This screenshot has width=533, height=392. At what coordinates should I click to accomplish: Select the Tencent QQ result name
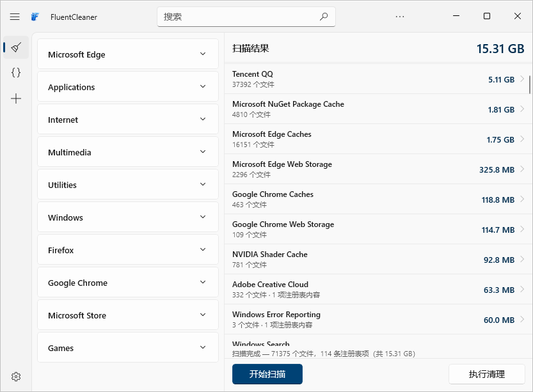(x=253, y=74)
